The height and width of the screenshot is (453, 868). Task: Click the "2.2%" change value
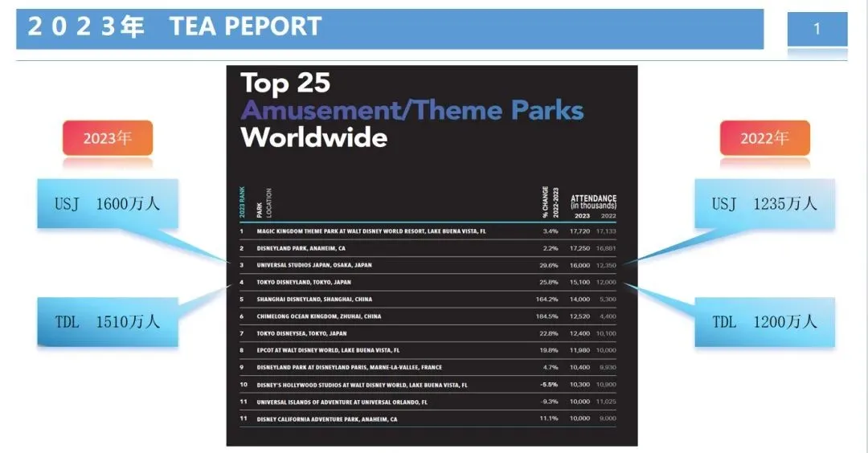coord(551,248)
